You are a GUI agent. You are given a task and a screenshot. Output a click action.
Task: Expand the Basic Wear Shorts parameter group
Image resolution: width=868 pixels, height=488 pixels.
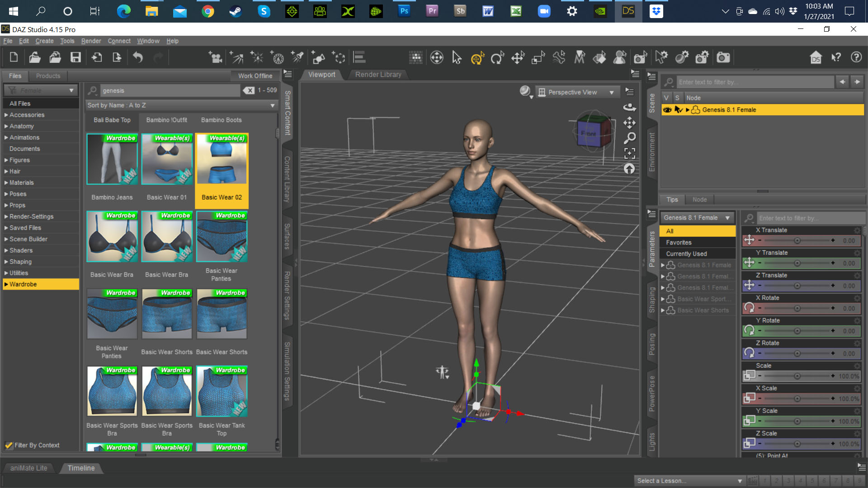(x=663, y=310)
